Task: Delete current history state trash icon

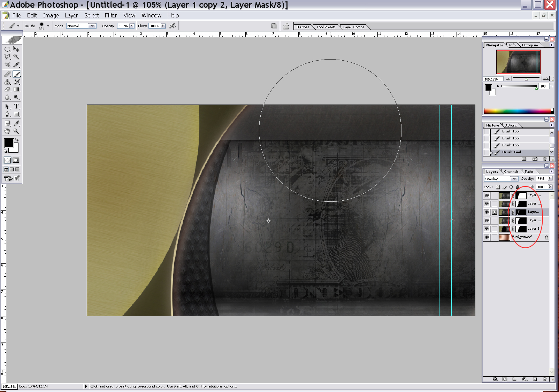Action: coord(545,159)
